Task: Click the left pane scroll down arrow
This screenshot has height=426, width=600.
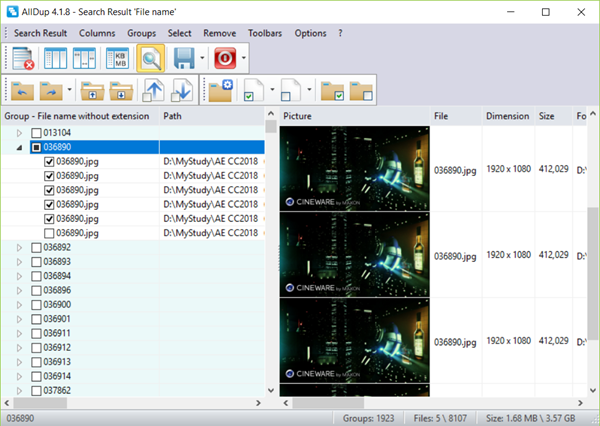Action: pyautogui.click(x=271, y=390)
